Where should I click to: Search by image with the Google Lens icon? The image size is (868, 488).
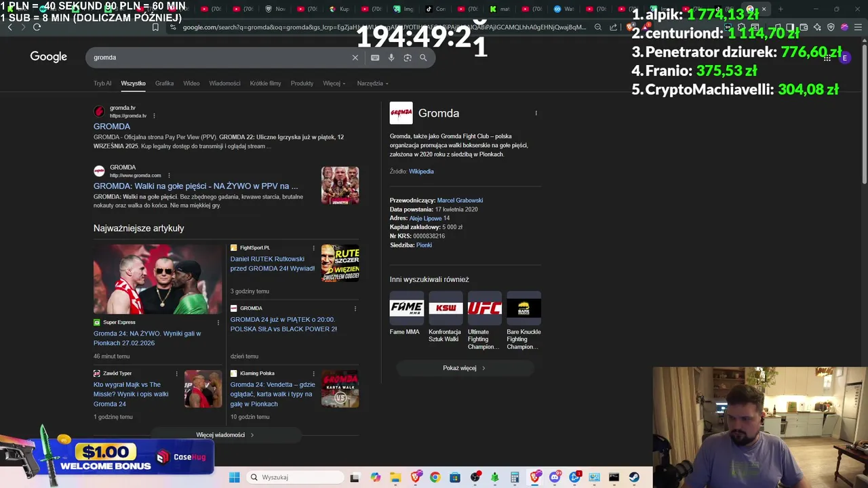[408, 58]
